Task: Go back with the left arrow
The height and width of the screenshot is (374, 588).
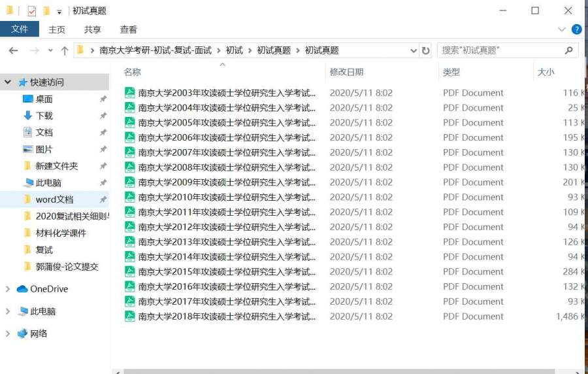Action: click(14, 50)
